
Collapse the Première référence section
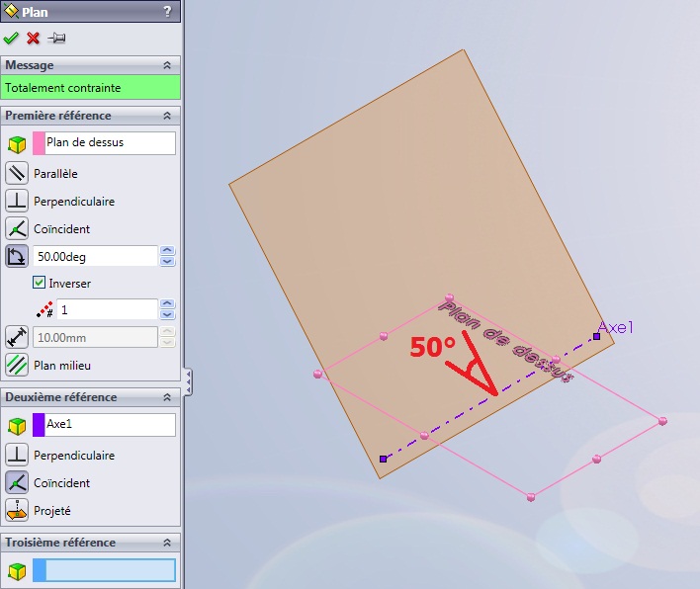coord(166,116)
